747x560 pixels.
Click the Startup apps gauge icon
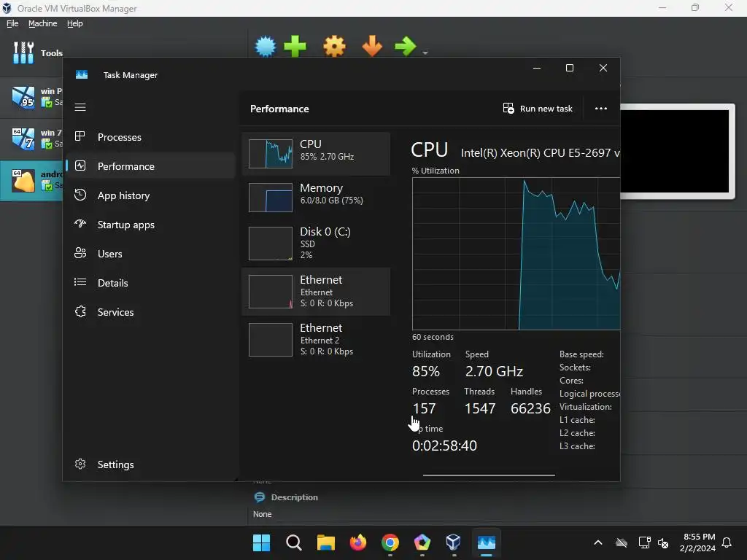click(80, 224)
